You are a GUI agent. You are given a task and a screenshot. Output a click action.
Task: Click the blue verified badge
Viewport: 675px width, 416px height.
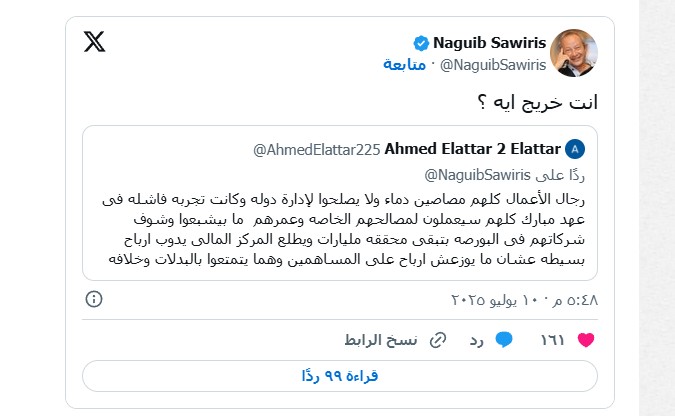pyautogui.click(x=421, y=43)
